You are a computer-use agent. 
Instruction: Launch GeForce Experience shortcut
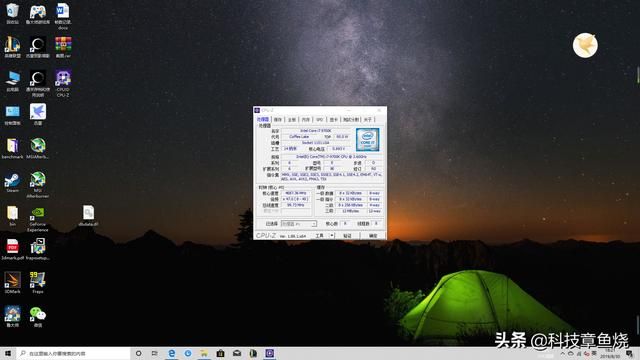38,219
